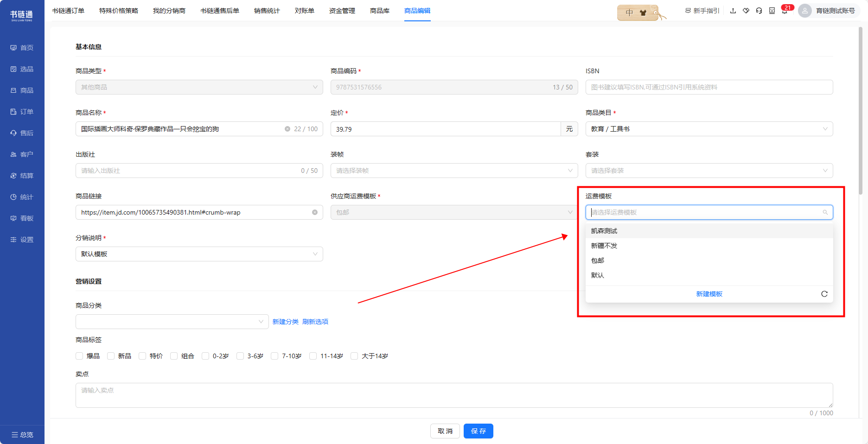This screenshot has width=868, height=444.
Task: Check the 0-2岁 tag checkbox
Action: pos(205,356)
